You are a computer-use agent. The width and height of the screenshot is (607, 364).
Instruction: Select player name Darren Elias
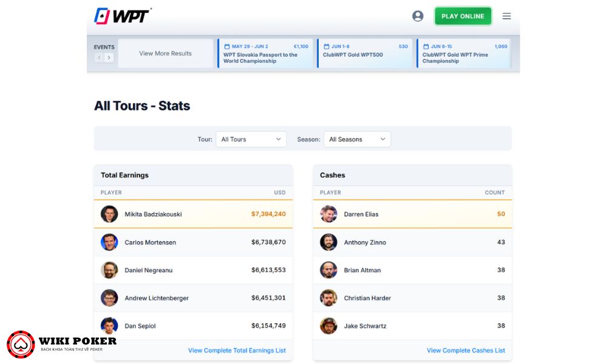pos(361,214)
